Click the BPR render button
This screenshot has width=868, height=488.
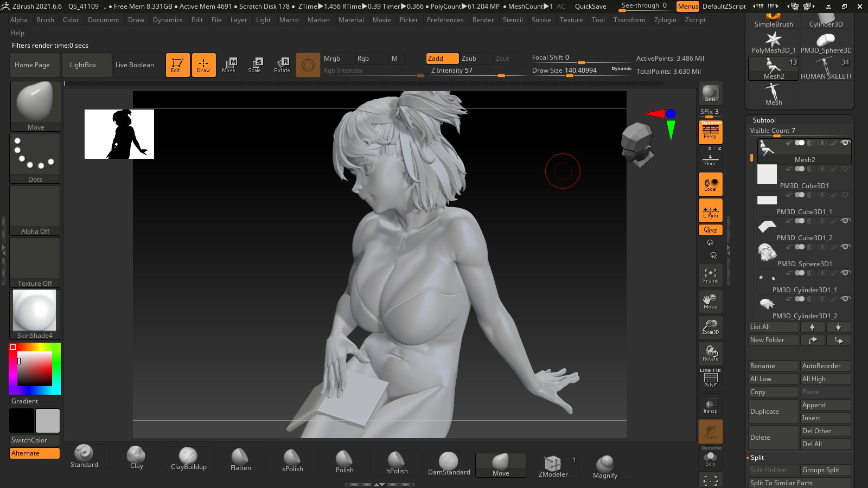pyautogui.click(x=710, y=93)
